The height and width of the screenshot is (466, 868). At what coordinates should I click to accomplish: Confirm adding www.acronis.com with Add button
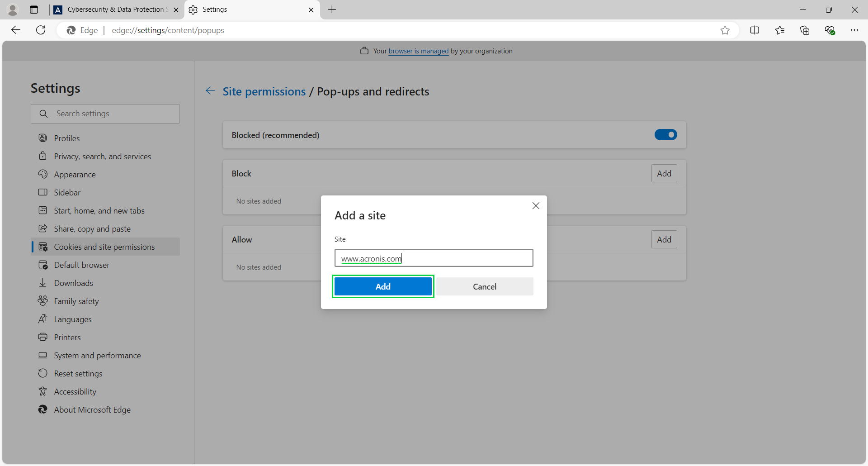tap(382, 286)
